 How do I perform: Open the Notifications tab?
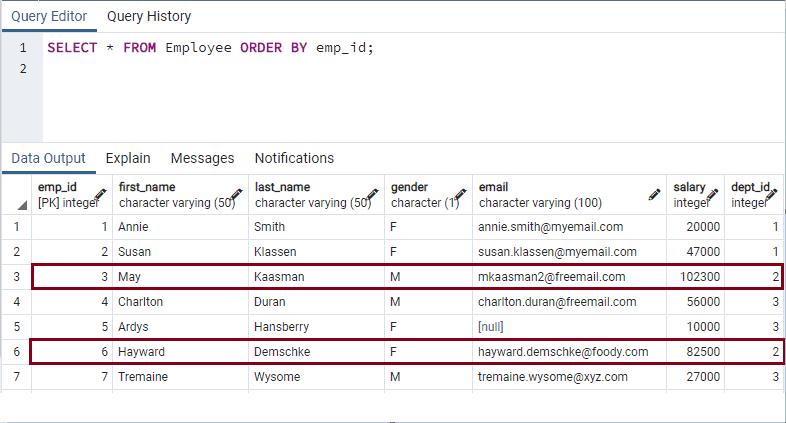[294, 158]
